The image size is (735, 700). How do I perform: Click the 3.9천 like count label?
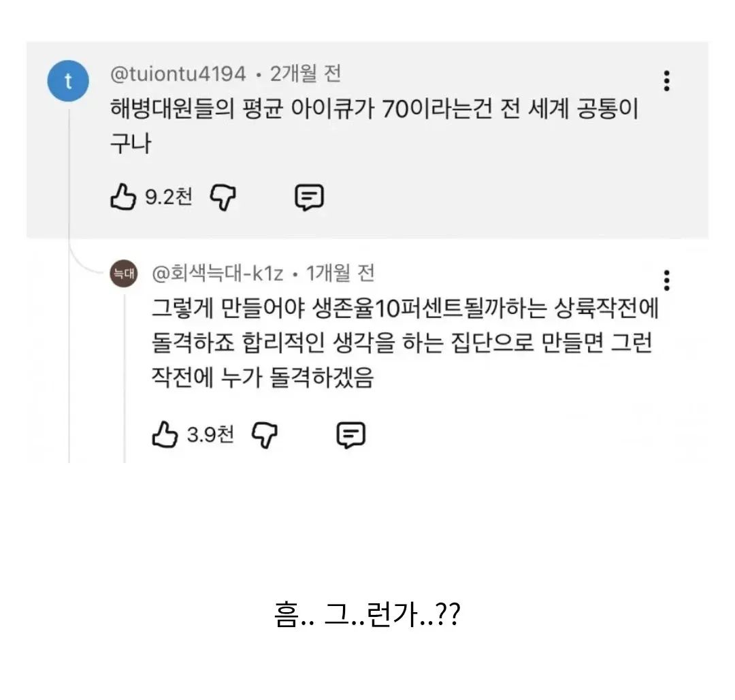[210, 435]
